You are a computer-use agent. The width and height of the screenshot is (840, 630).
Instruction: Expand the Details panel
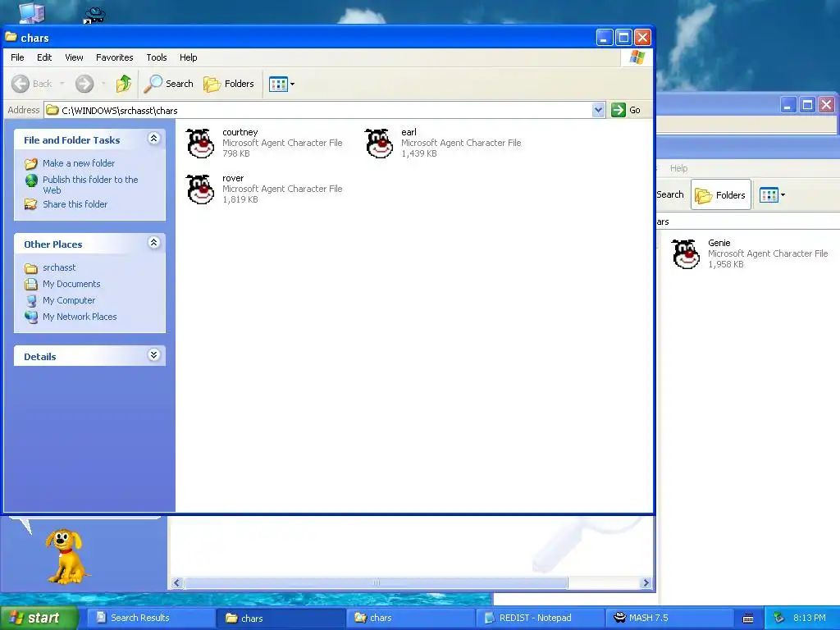tap(153, 355)
